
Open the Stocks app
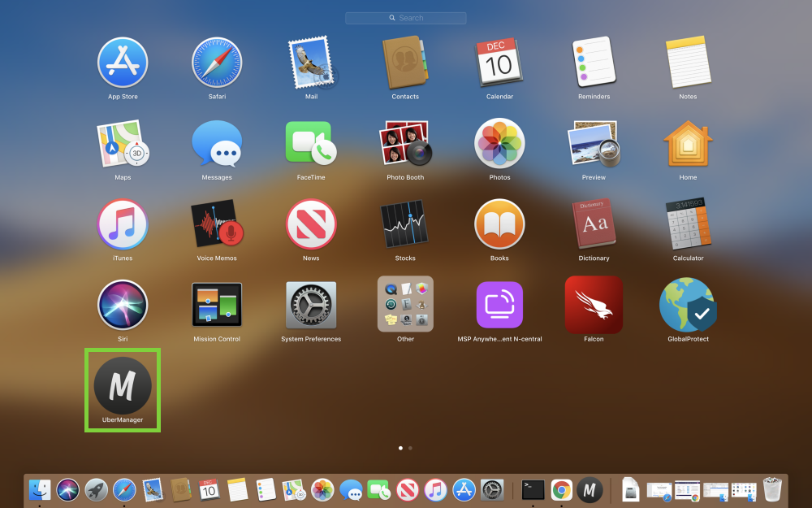pyautogui.click(x=405, y=224)
